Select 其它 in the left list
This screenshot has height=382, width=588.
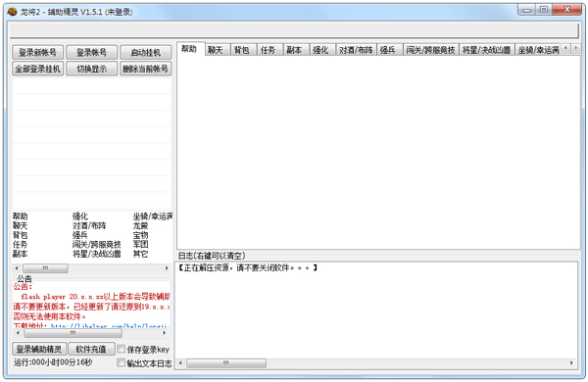[x=140, y=254]
